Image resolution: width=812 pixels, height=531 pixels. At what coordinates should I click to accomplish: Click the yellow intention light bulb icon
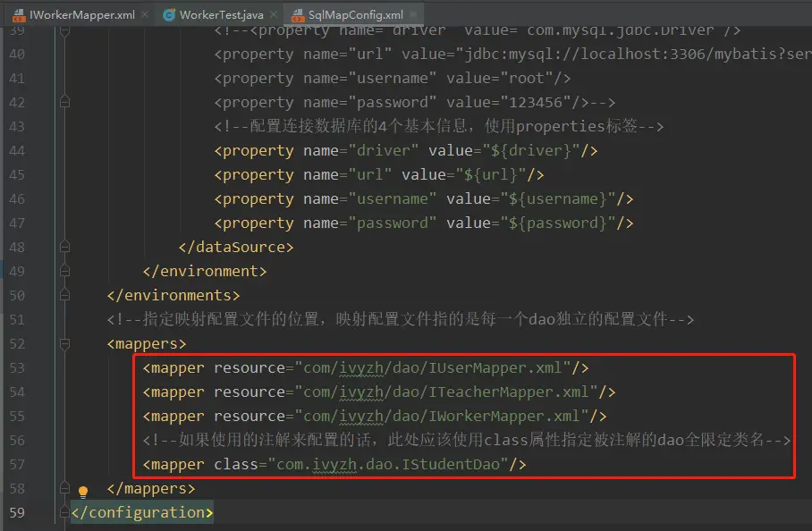pos(83,491)
